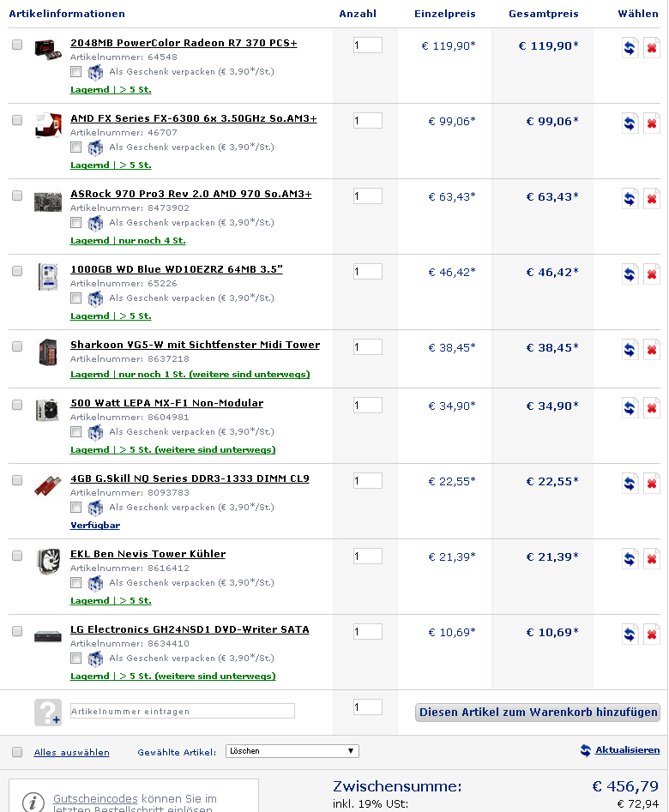Image resolution: width=669 pixels, height=812 pixels.
Task: Refresh the WD Blue 1000GB row
Action: 630,274
